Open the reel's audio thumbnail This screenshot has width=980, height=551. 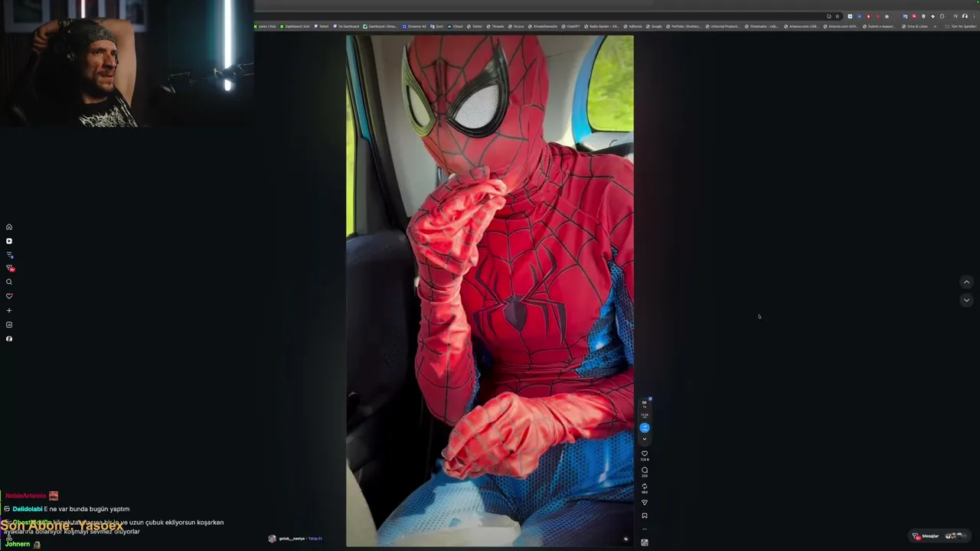coord(645,543)
